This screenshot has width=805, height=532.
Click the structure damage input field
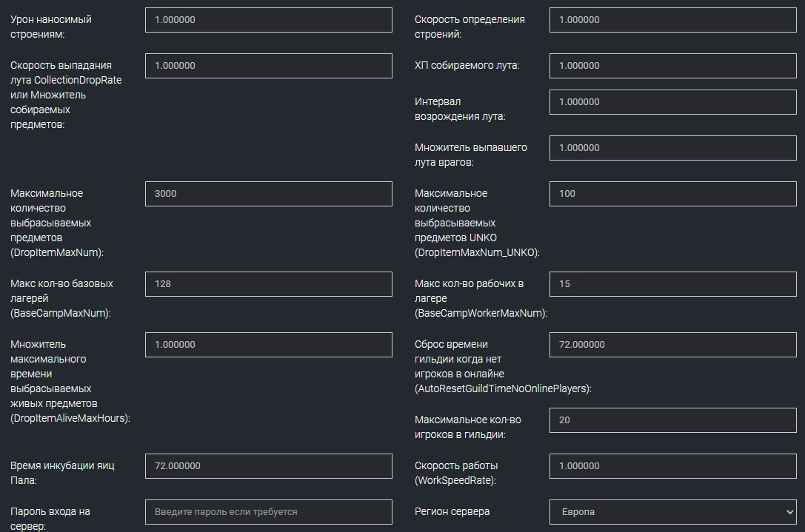click(268, 20)
